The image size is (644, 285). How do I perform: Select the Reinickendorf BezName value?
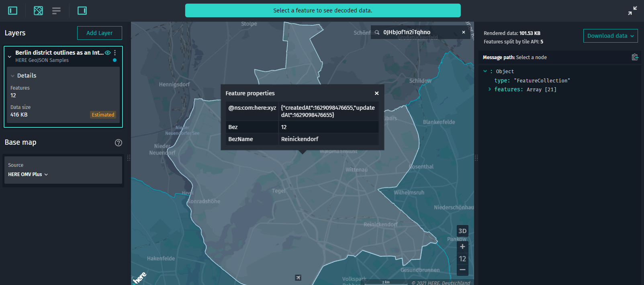300,139
